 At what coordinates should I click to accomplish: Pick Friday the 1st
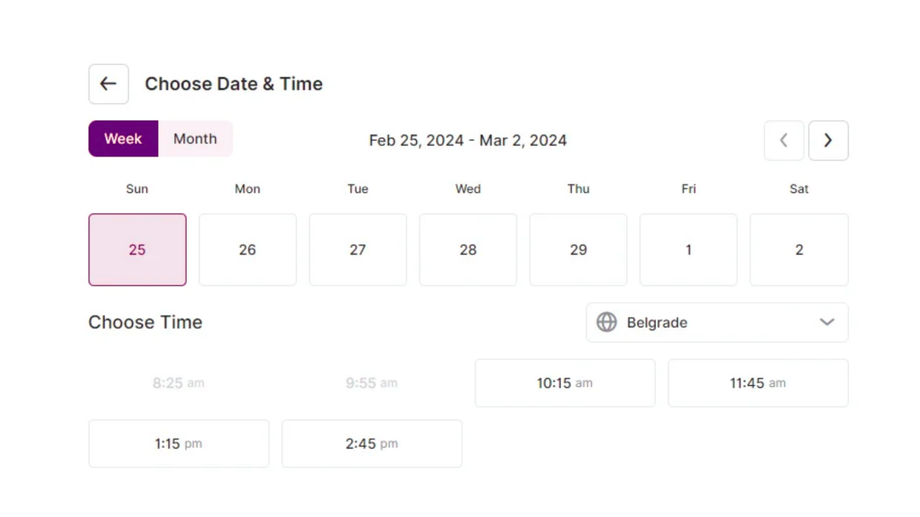(688, 250)
